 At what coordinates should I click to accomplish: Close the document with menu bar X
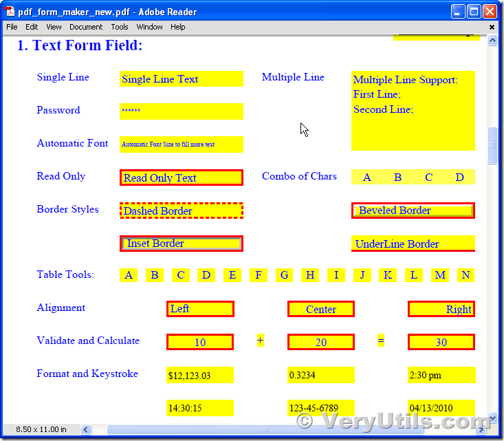(x=492, y=28)
